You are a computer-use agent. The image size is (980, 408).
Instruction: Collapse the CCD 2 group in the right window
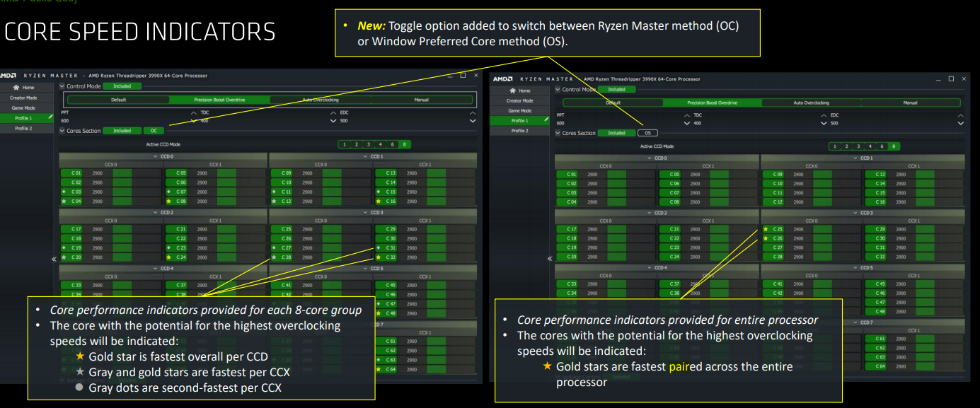click(x=650, y=213)
